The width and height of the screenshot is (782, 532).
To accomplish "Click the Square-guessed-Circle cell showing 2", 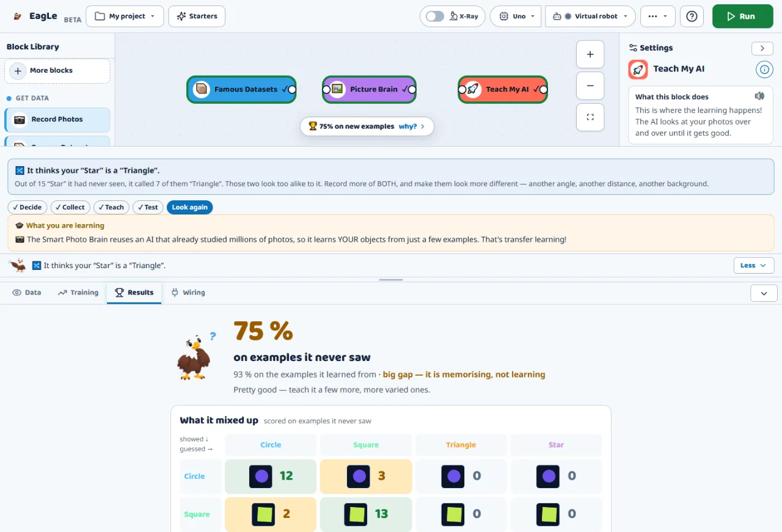I will coord(271,514).
